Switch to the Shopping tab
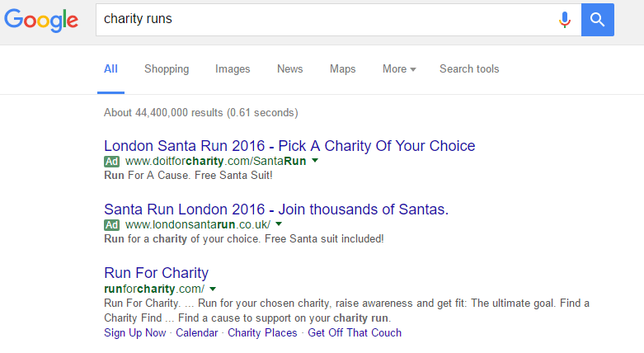 point(167,69)
